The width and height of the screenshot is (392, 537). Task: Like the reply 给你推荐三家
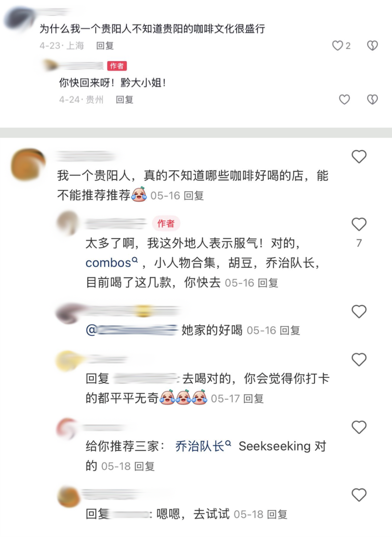click(359, 427)
